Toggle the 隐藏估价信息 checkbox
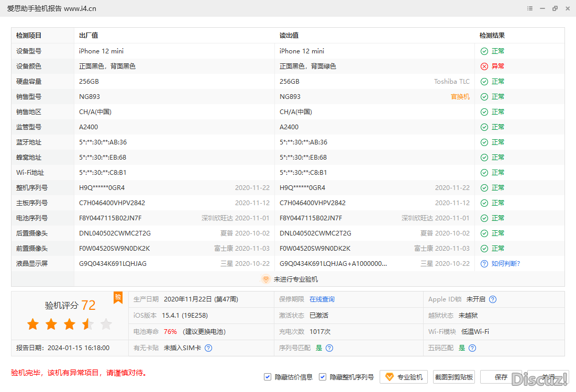 [268, 377]
